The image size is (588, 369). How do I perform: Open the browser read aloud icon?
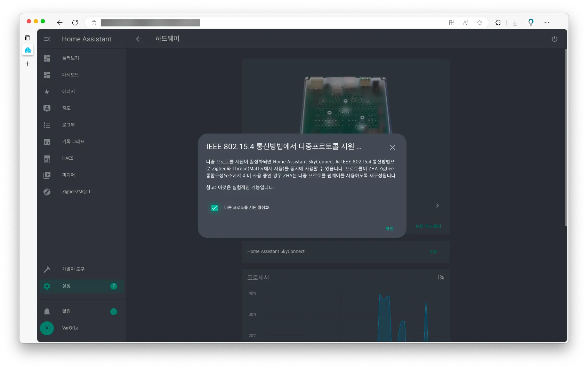click(466, 23)
